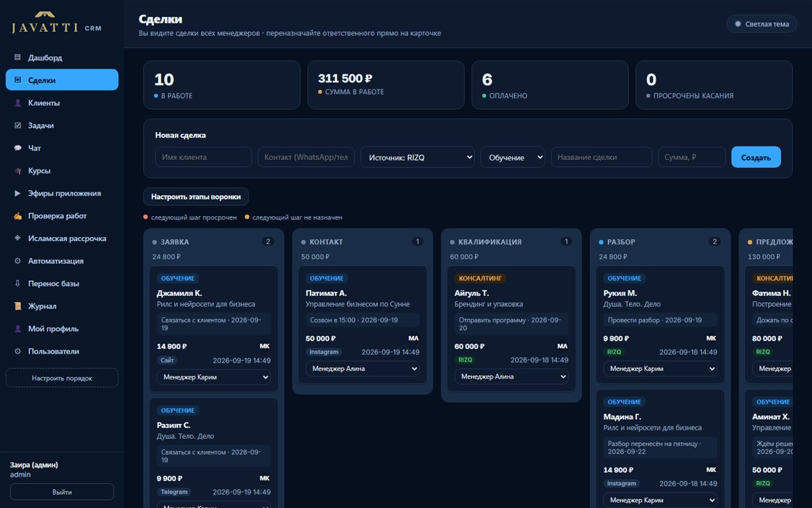The width and height of the screenshot is (812, 508).
Task: Click the Клиенты person icon
Action: coord(18,103)
